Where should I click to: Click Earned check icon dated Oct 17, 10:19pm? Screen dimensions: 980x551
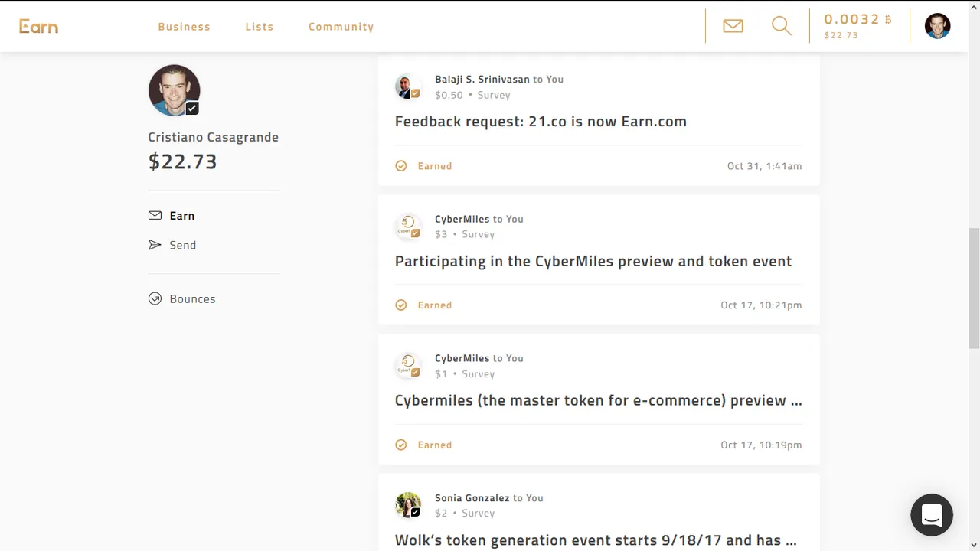400,445
